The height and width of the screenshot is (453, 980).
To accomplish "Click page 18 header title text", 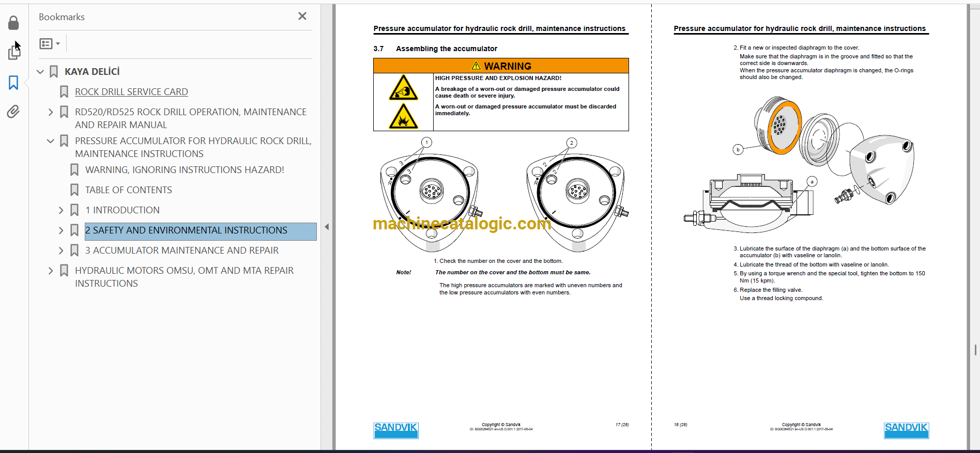I will point(800,28).
